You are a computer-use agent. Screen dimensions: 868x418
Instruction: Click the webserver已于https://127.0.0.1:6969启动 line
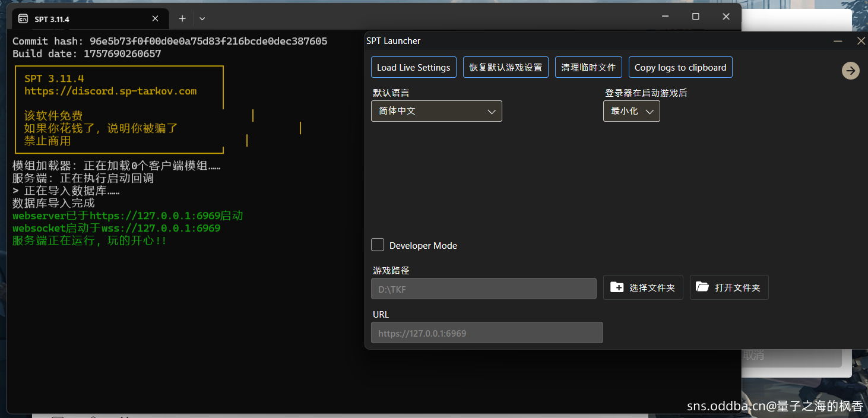[128, 216]
